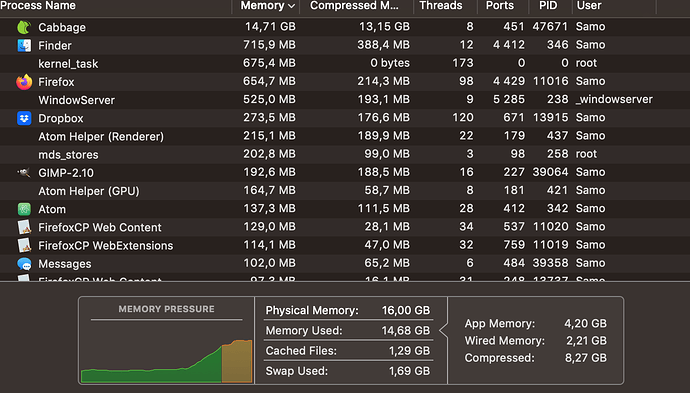Select the WindowServer process row
690x393 pixels.
click(x=345, y=100)
